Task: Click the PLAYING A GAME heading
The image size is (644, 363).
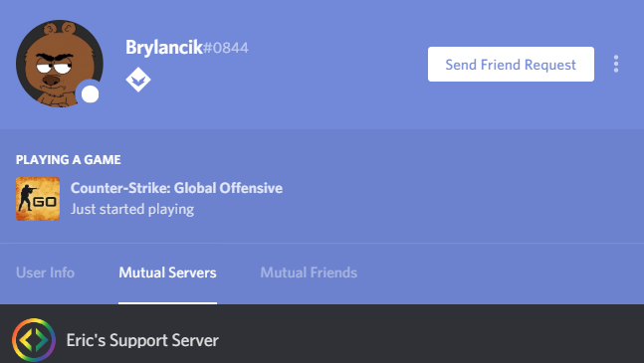Action: [x=68, y=159]
